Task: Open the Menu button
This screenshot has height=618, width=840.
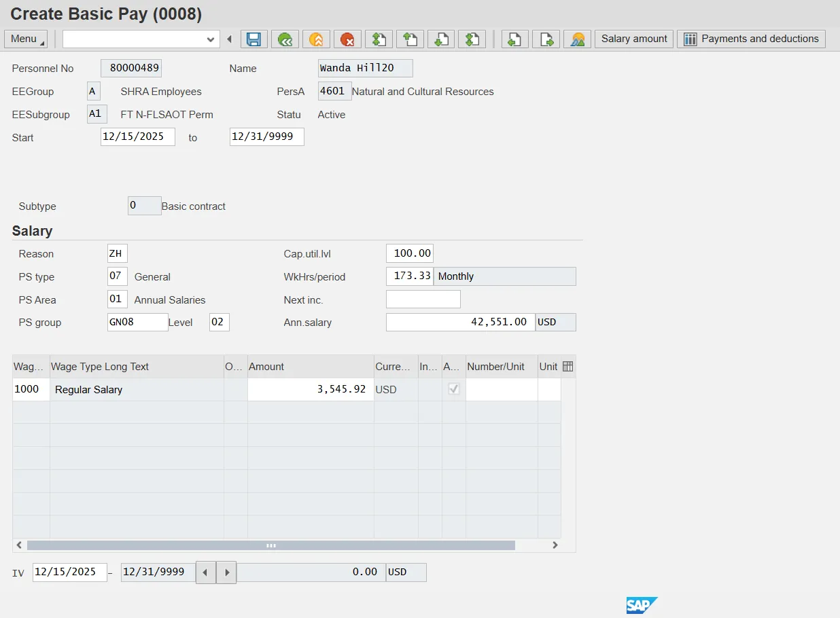Action: (x=26, y=39)
